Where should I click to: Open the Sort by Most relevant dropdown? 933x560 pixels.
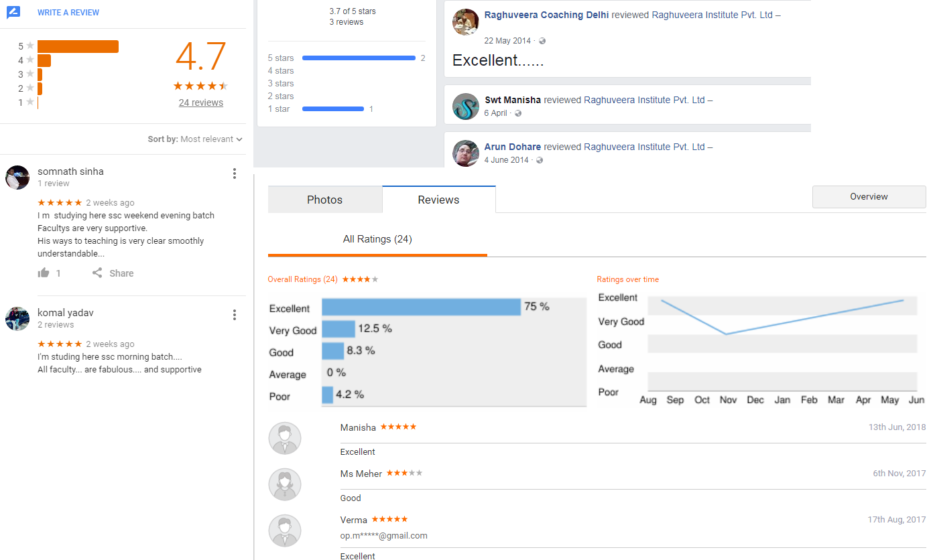(195, 139)
